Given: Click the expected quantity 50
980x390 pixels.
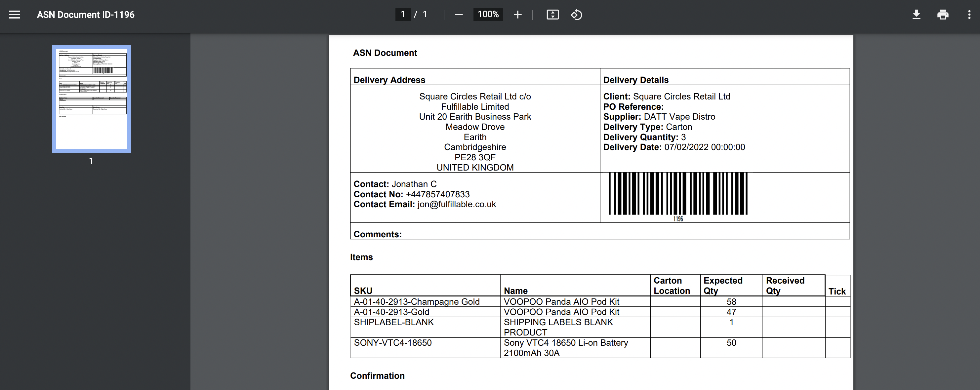Looking at the screenshot, I should coord(731,343).
